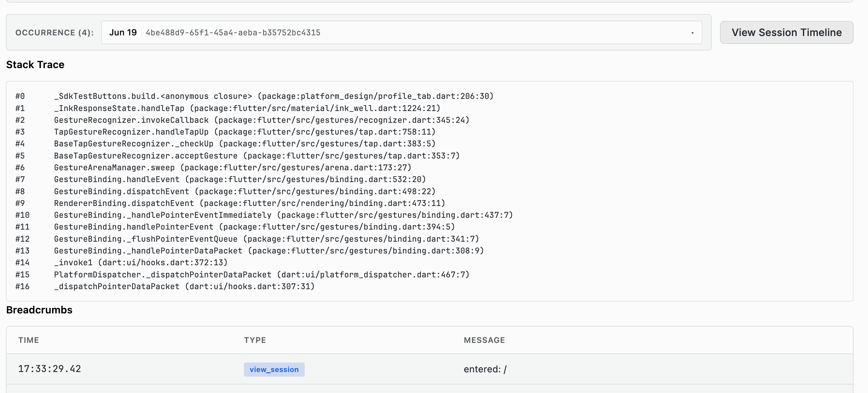Click the TIME column header
Viewport: 868px width, 393px height.
tap(29, 340)
